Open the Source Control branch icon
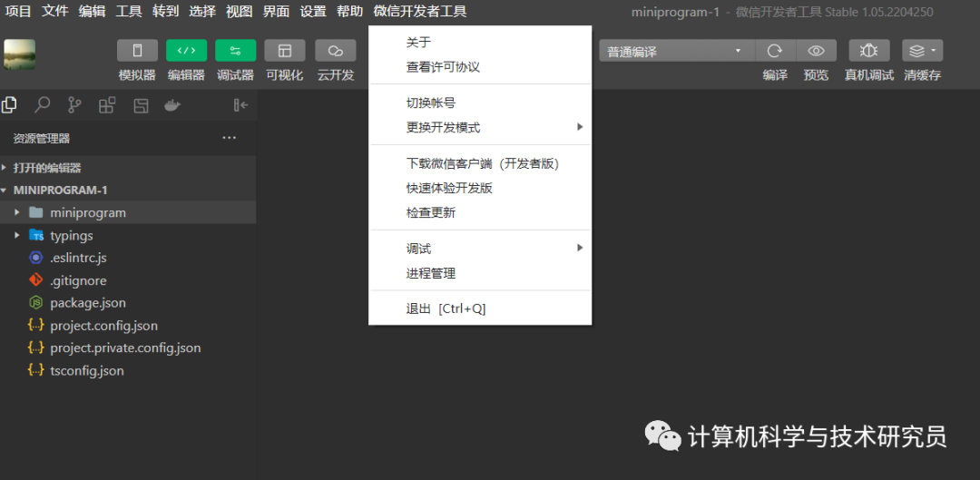The image size is (980, 480). (x=74, y=105)
